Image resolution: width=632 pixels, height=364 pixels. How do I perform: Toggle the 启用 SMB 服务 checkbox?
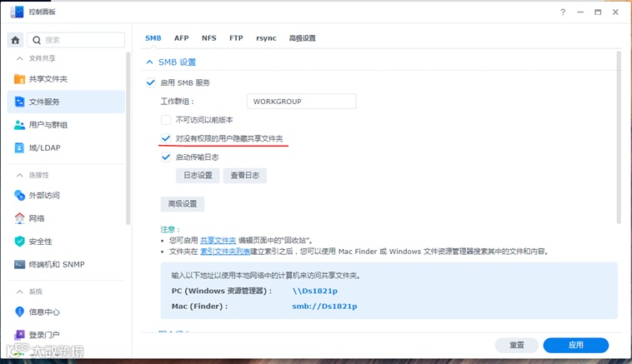point(150,82)
